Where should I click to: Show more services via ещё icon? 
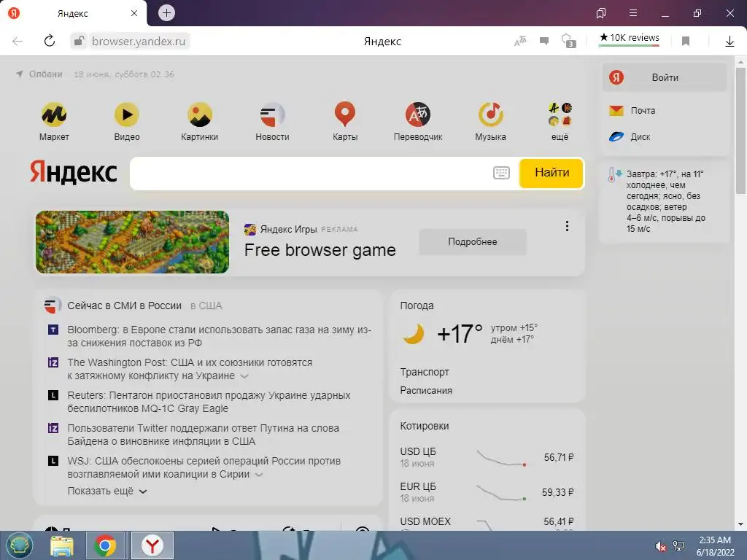pos(560,114)
